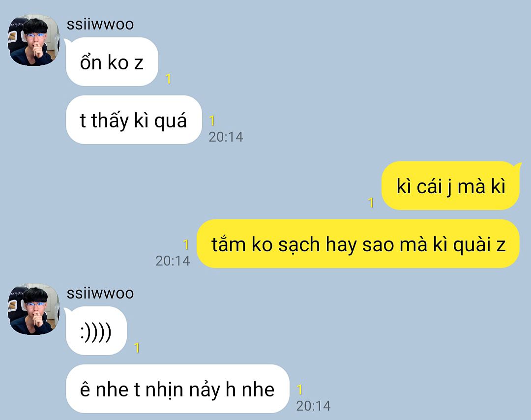This screenshot has width=531, height=420.
Task: Click the unread count beside "t thấy kì quá"
Action: (212, 120)
